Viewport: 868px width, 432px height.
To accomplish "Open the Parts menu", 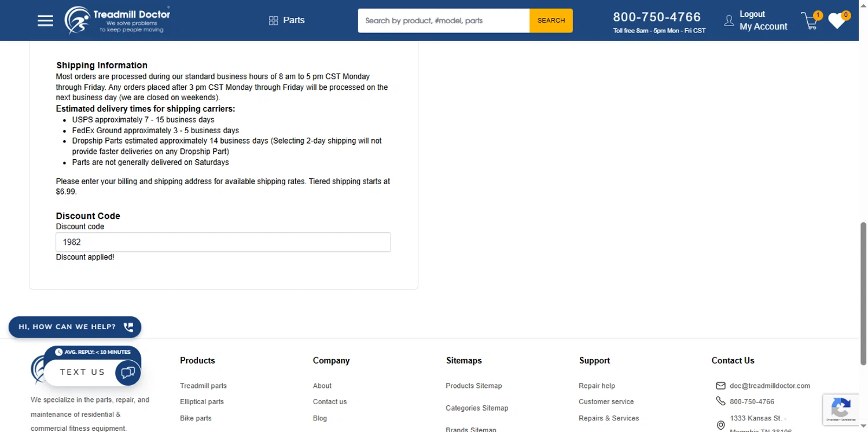I will pos(294,20).
